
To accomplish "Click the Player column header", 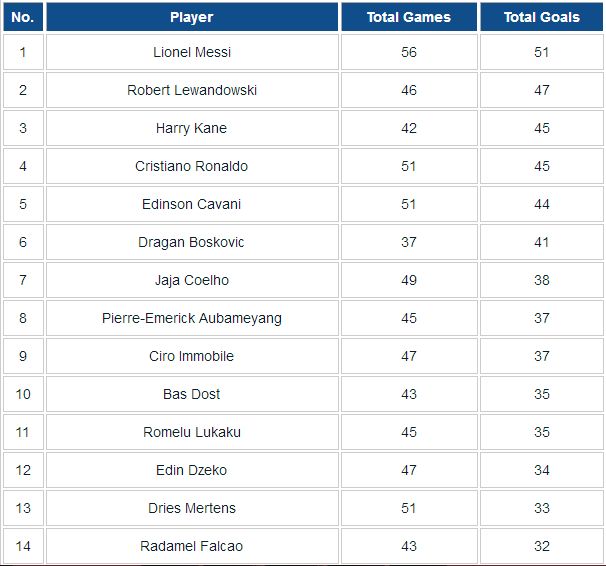I will (x=192, y=17).
